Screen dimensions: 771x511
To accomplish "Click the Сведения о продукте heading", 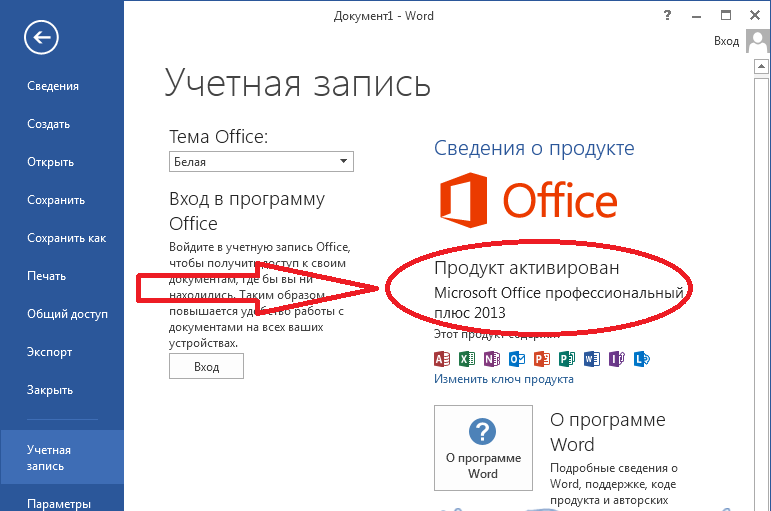I will (534, 148).
